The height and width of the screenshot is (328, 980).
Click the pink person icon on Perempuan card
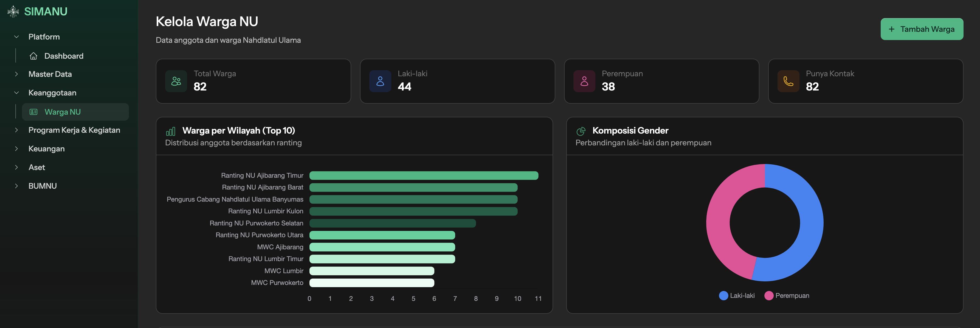click(x=584, y=81)
